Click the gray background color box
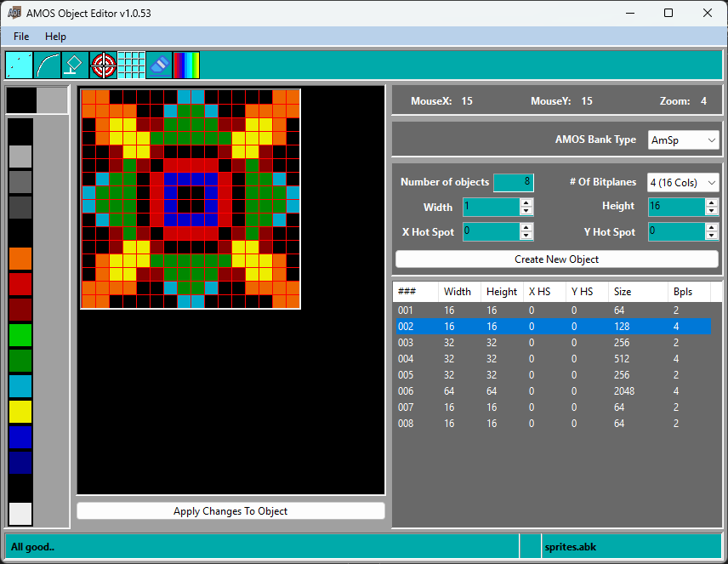The image size is (728, 564). click(x=52, y=100)
